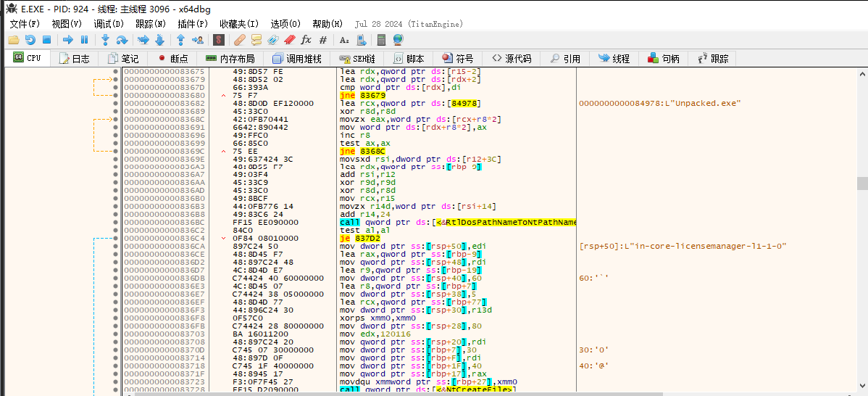Open the Scylla plugin icon

[220, 40]
